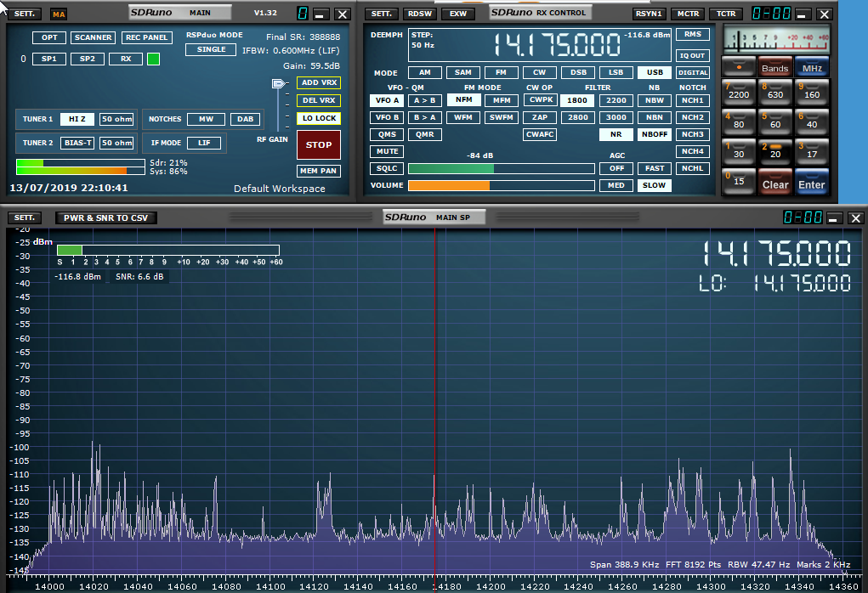Select USB mode
The image size is (868, 593).
point(655,72)
